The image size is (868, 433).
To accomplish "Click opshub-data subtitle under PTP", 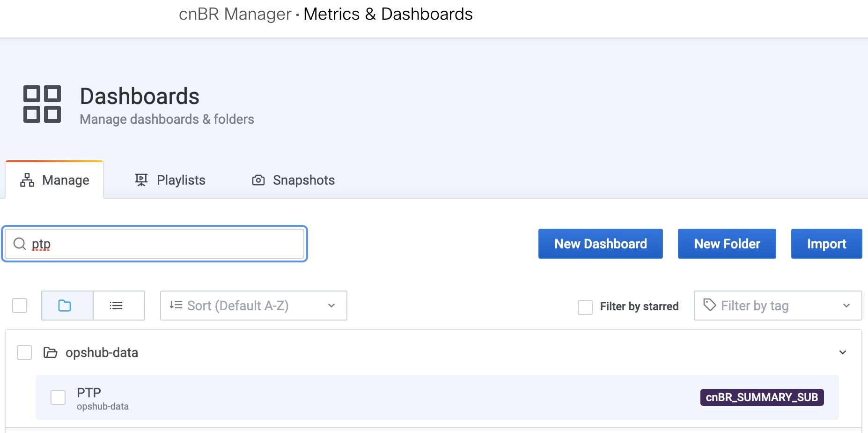I will pyautogui.click(x=103, y=406).
